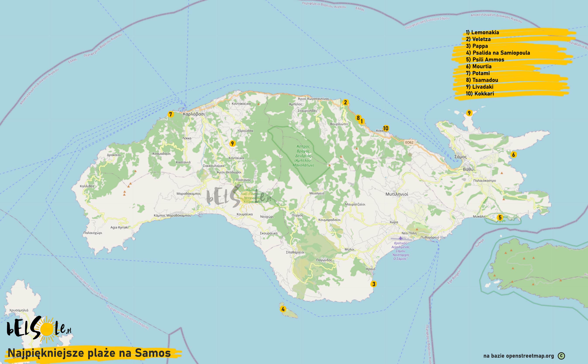Click the EO62 road shield label
The image size is (588, 364).
[409, 142]
